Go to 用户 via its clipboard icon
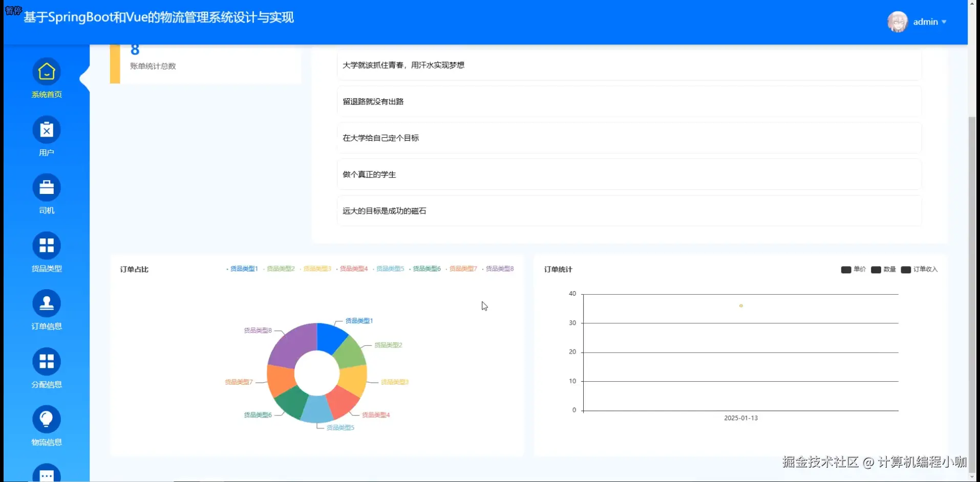The image size is (980, 482). [47, 130]
